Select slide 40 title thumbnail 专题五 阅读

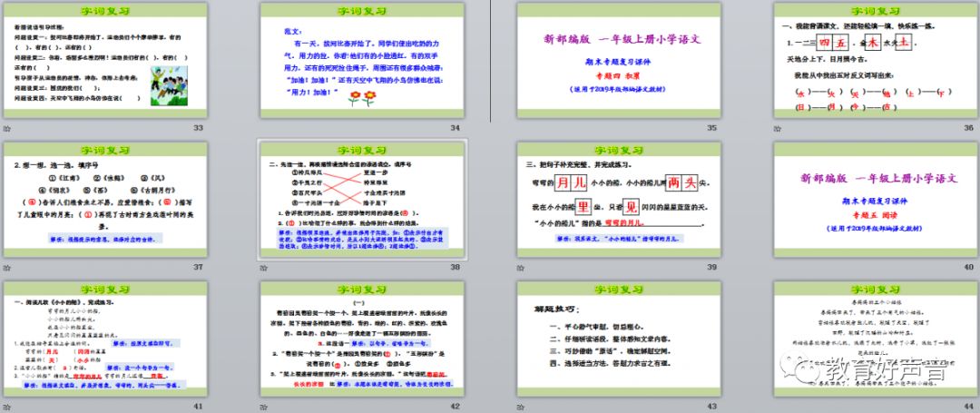[x=877, y=200]
